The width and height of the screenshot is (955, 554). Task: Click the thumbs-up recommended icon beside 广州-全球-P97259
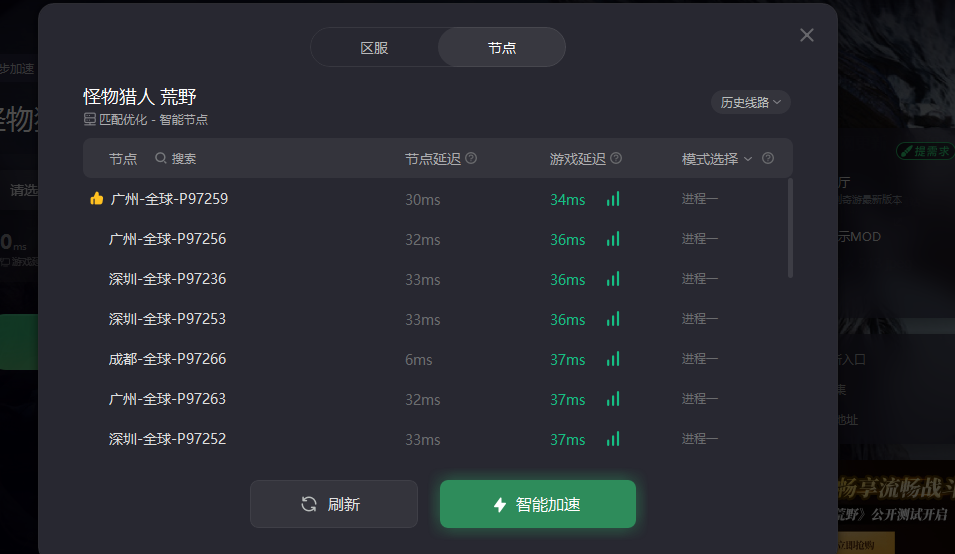point(96,198)
